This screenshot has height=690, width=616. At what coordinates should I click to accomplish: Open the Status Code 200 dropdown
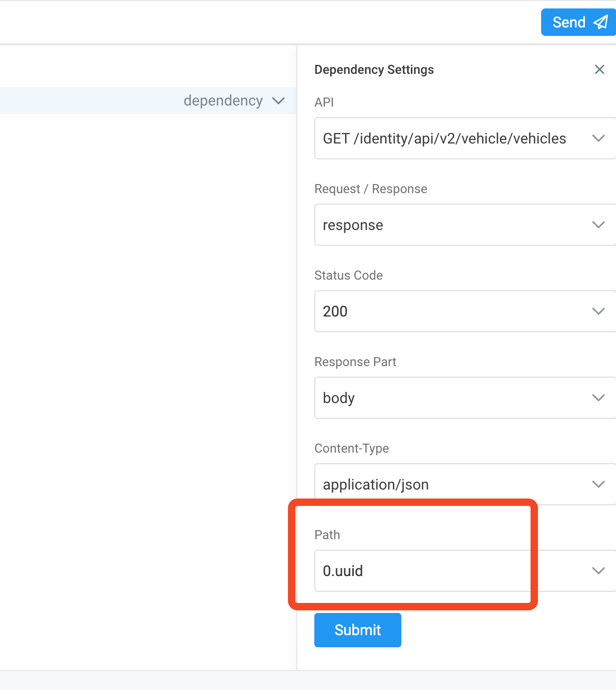tap(465, 311)
